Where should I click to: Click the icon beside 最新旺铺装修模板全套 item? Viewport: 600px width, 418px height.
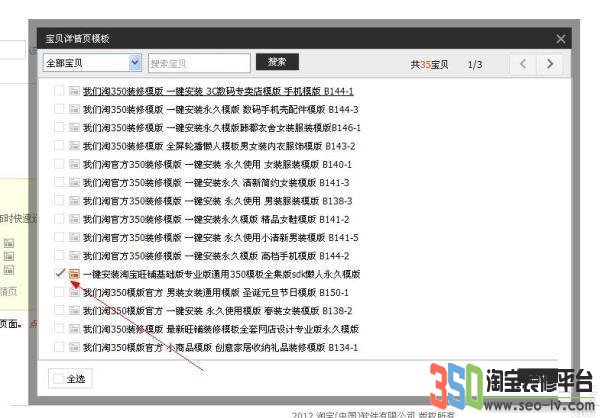click(x=74, y=329)
